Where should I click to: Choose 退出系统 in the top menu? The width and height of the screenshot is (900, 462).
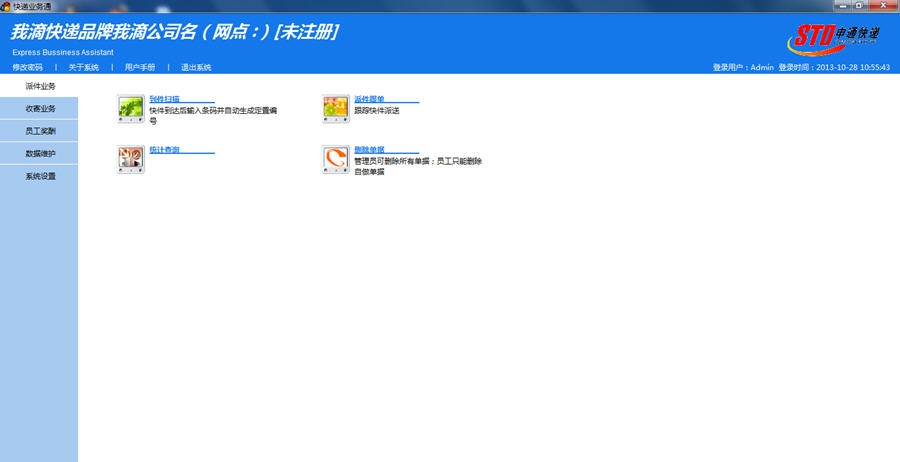point(196,67)
